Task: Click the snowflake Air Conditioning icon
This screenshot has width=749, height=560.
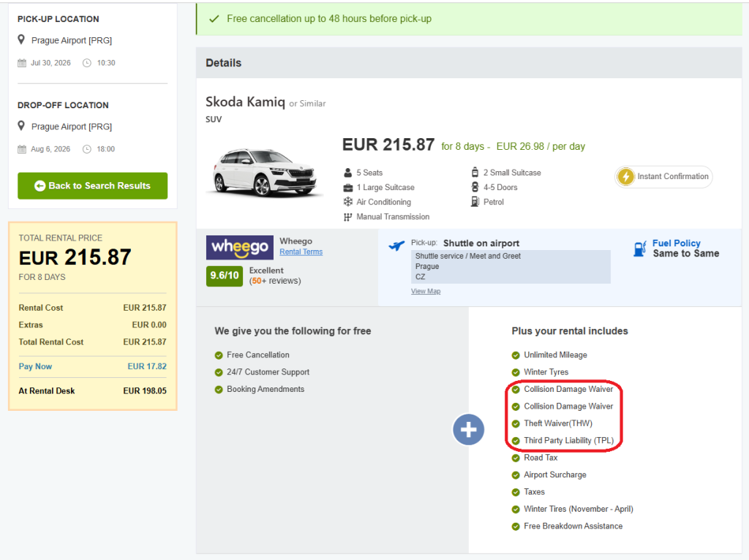Action: click(x=348, y=202)
